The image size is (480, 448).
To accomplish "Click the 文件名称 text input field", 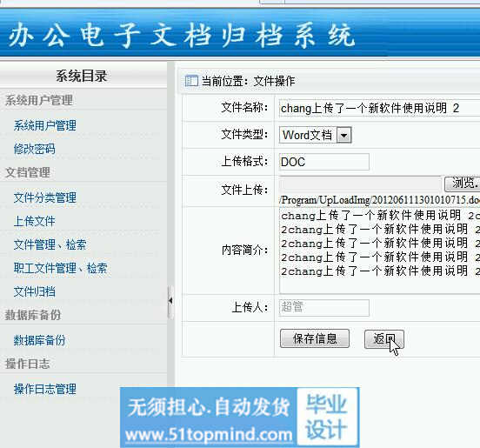I will 379,108.
